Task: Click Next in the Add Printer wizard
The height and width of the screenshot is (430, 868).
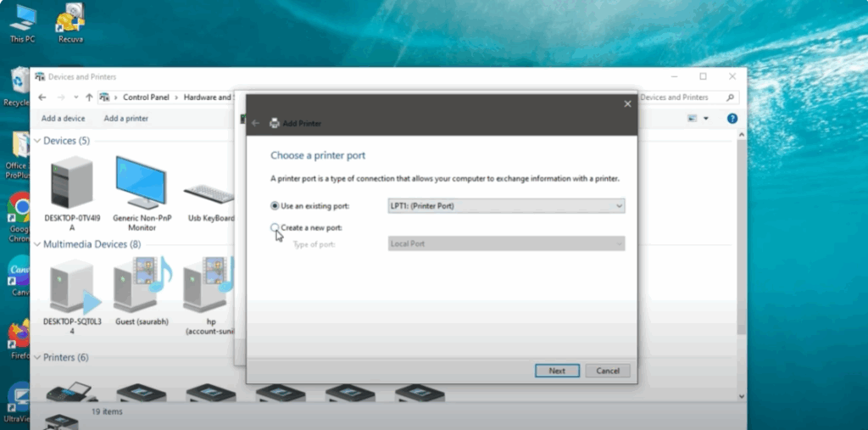Action: [x=557, y=371]
